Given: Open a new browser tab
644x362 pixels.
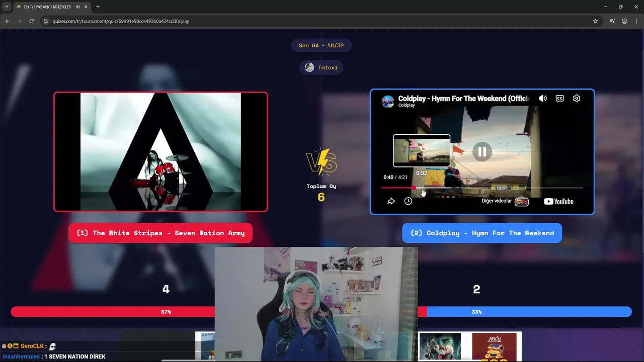Looking at the screenshot, I should tap(98, 7).
